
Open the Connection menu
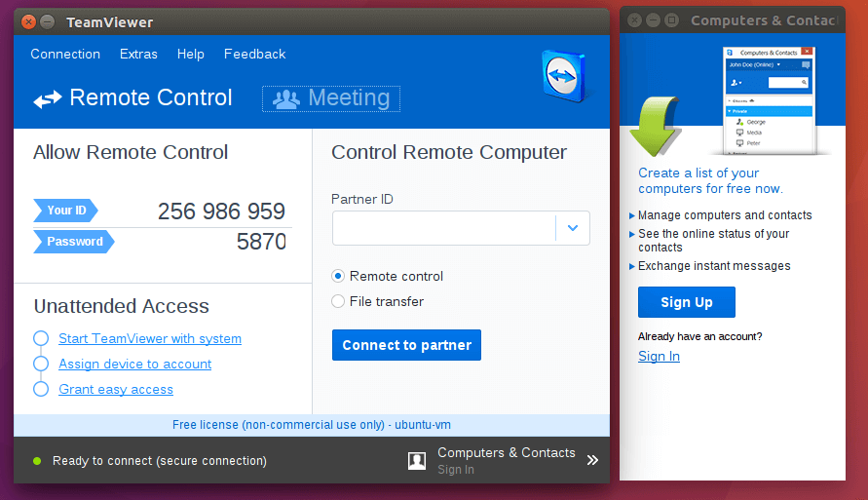[x=65, y=54]
